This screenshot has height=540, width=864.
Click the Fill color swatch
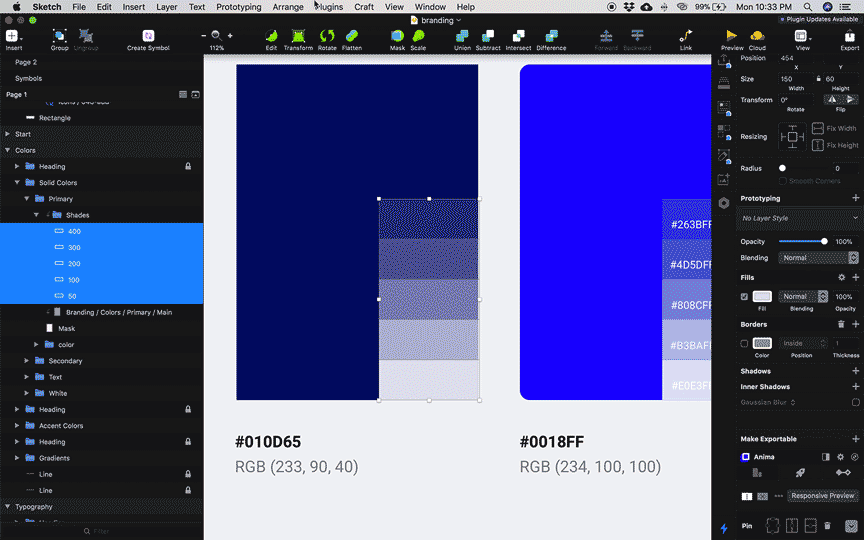point(762,296)
